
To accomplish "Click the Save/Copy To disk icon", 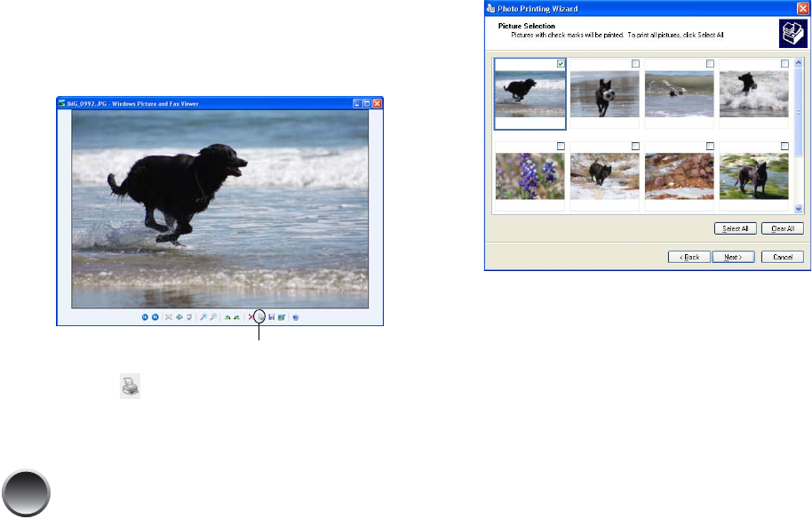I will (x=271, y=316).
